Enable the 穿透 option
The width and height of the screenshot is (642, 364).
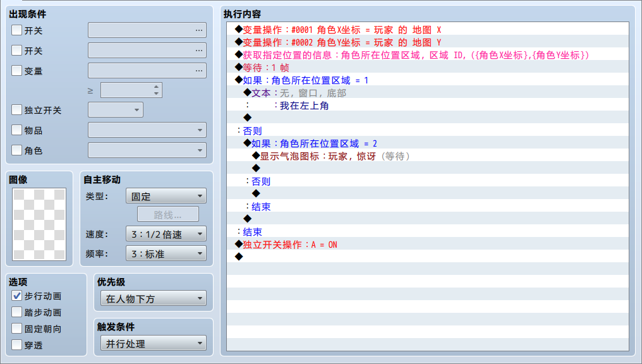(17, 345)
